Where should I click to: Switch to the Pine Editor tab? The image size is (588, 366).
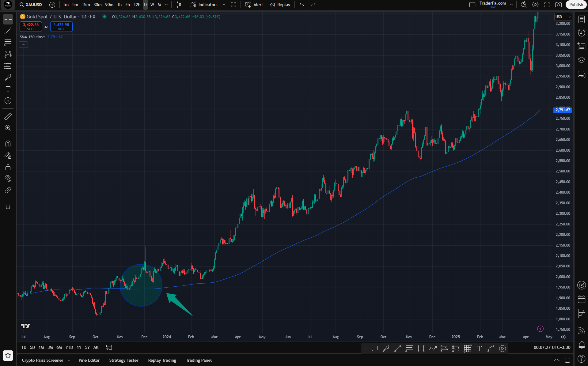point(89,360)
